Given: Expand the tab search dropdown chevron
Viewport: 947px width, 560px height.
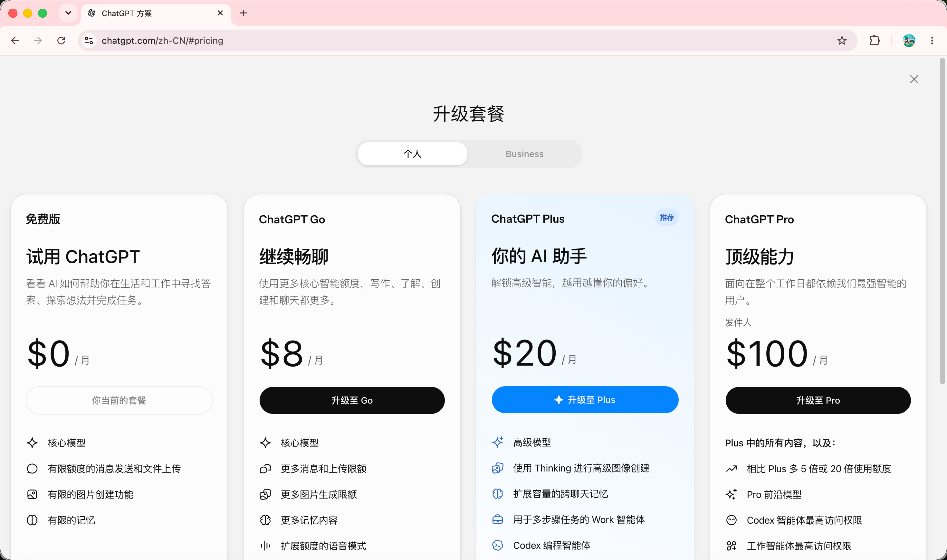Looking at the screenshot, I should [x=68, y=13].
